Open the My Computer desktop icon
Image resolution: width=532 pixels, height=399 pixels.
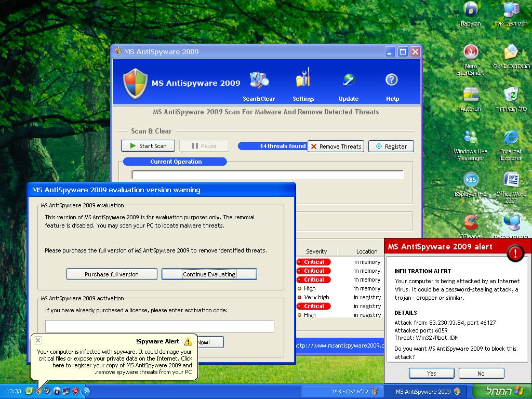(x=511, y=14)
